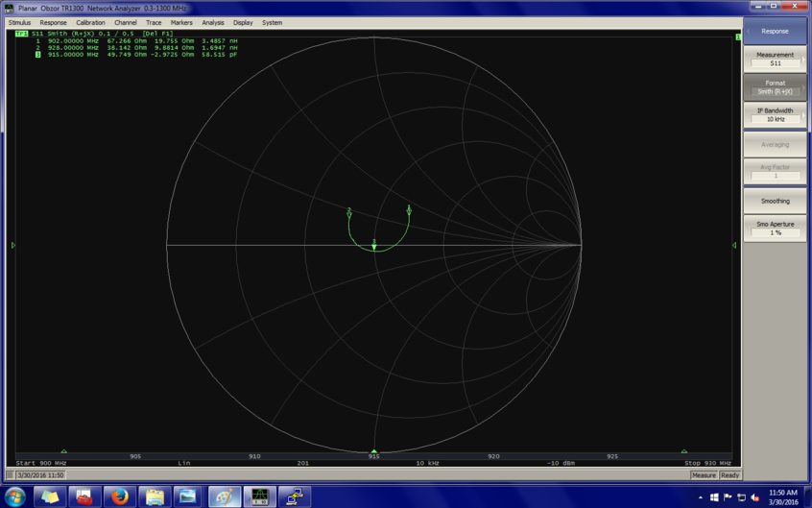This screenshot has height=508, width=812.
Task: Click marker 3 on the Smith chart trace
Action: 374,246
